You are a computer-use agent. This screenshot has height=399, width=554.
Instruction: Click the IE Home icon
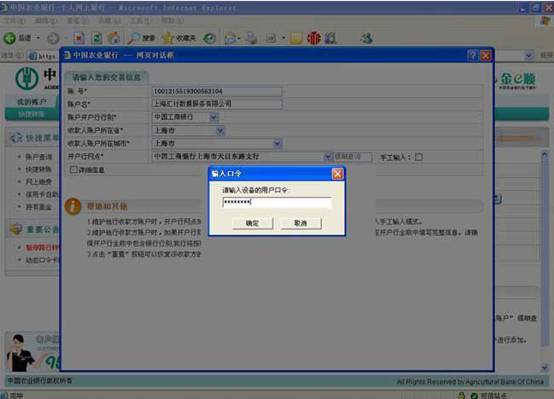[114, 38]
